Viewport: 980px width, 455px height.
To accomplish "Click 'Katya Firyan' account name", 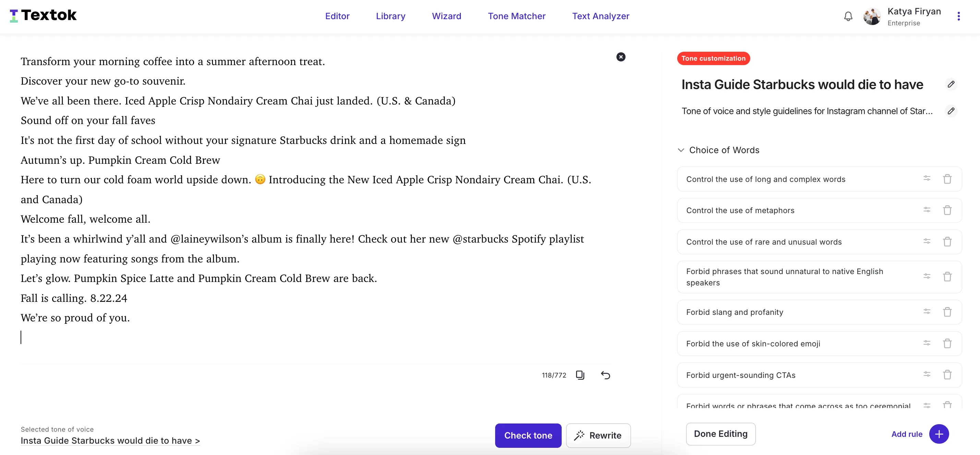I will [x=914, y=11].
